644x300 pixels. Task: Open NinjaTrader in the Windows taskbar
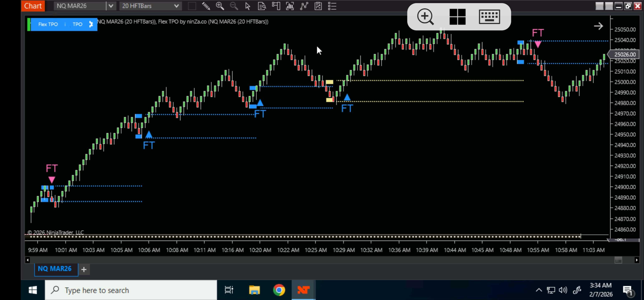point(303,290)
